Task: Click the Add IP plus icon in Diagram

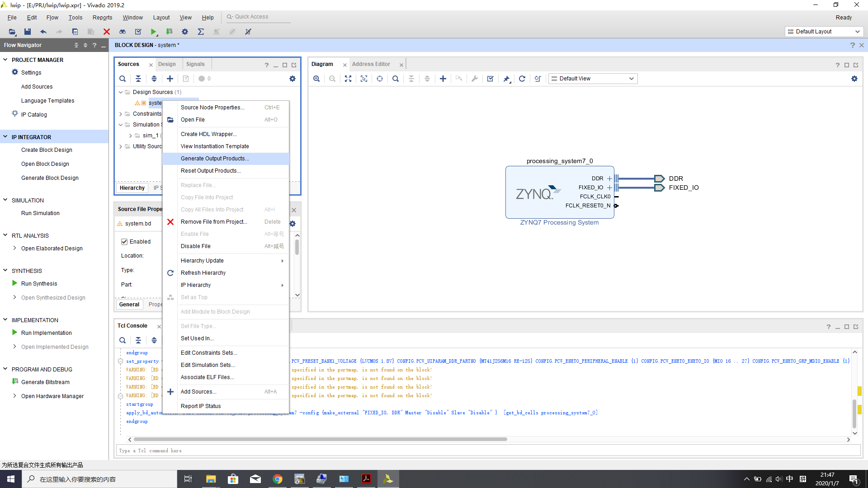Action: (443, 78)
